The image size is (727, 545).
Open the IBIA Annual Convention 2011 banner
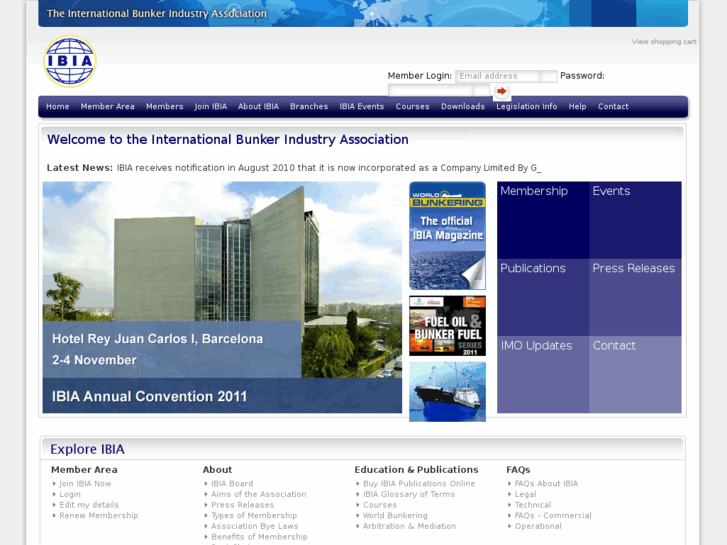(x=222, y=297)
